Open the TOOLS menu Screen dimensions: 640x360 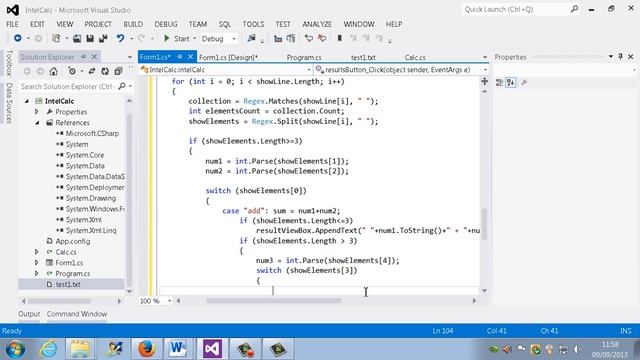tap(253, 24)
